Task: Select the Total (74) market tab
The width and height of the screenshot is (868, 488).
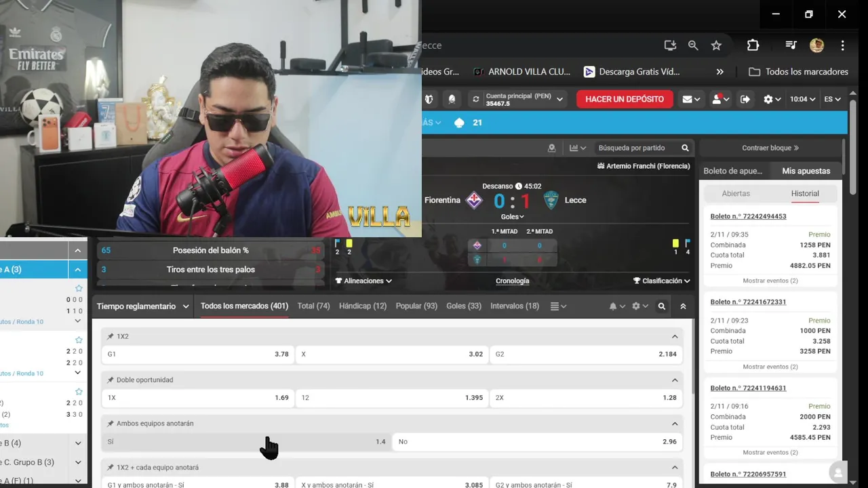Action: (x=313, y=306)
